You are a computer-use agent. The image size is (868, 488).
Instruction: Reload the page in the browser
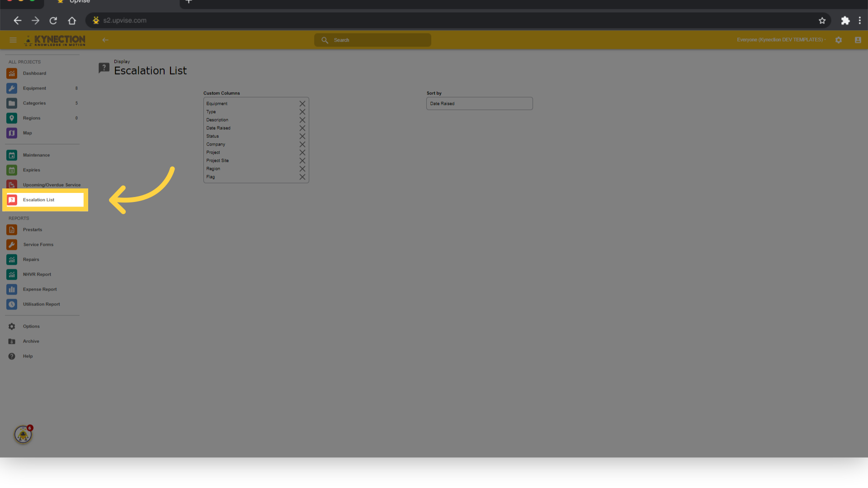53,20
